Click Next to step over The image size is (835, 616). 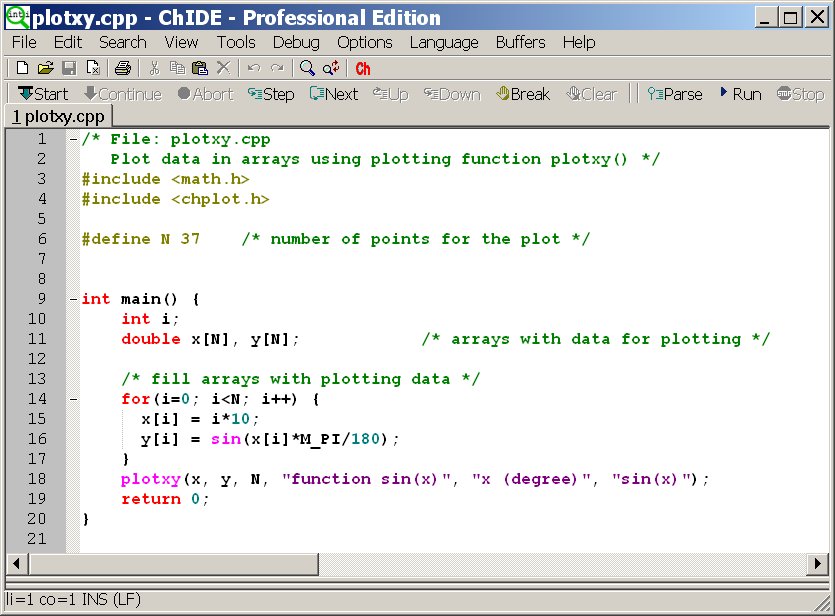click(x=333, y=94)
